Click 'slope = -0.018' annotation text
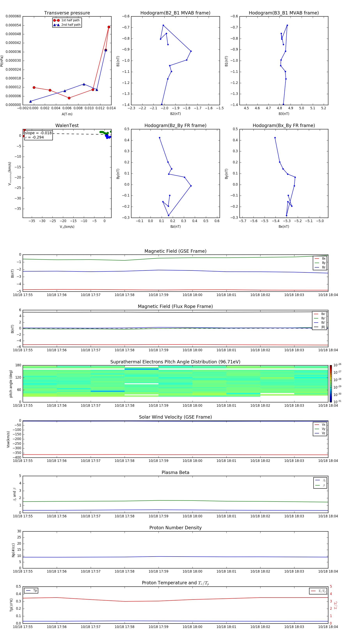Image resolution: width=351 pixels, height=644 pixels. click(x=38, y=133)
